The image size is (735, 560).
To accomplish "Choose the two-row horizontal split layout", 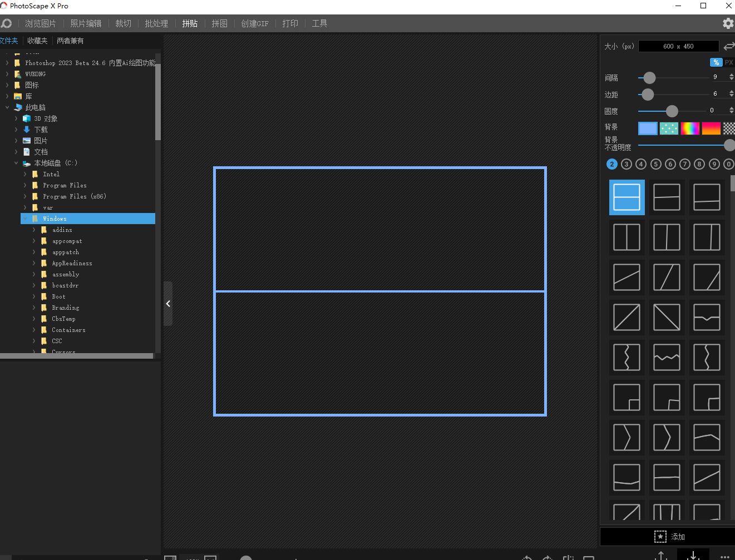I will (627, 197).
